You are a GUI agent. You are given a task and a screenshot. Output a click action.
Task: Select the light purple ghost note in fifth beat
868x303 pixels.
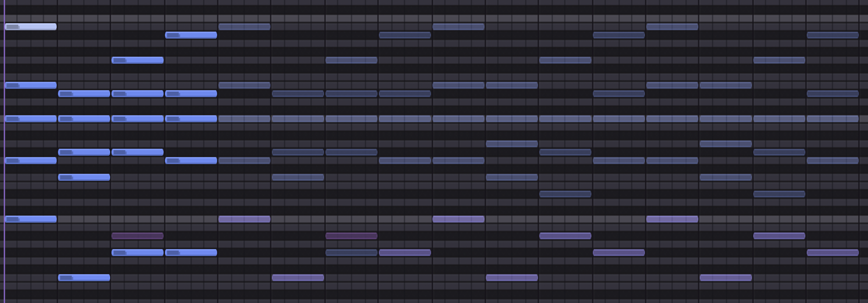(x=244, y=219)
